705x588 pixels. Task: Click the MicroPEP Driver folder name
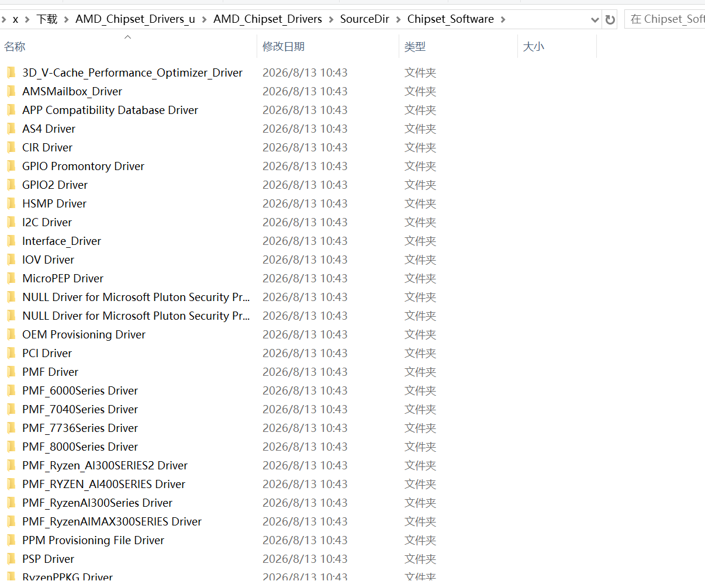click(63, 278)
